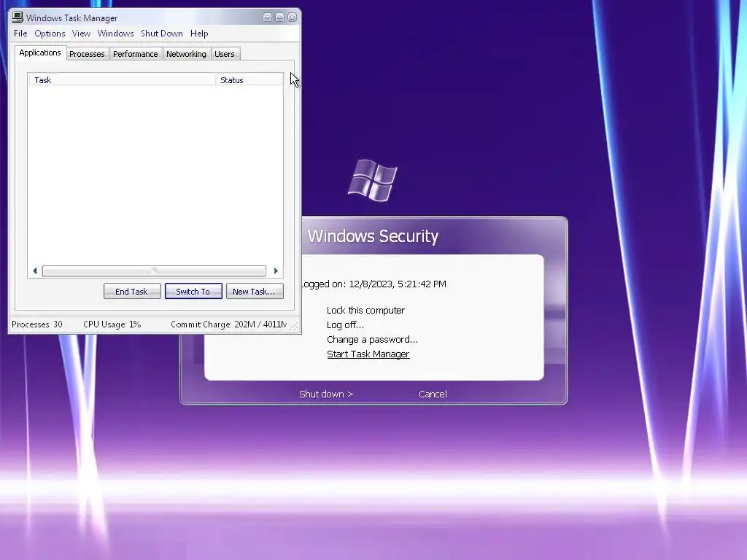Select the Applications tab
747x560 pixels.
pos(40,52)
